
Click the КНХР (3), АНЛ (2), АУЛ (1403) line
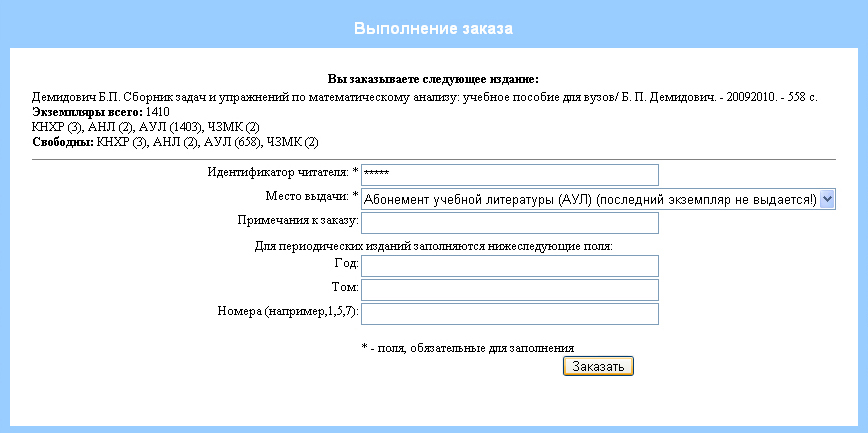(146, 127)
